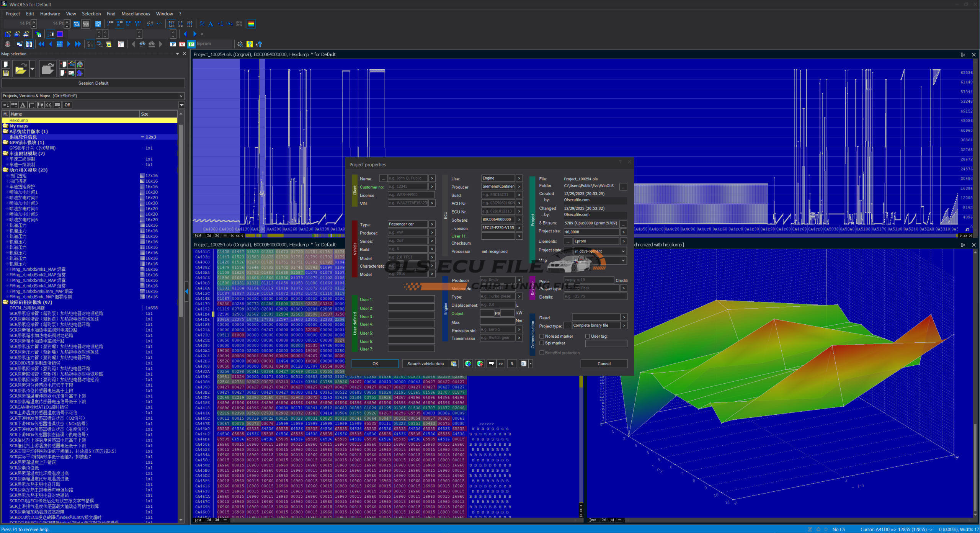
Task: Click the fast-forward double arrow icon
Action: (x=78, y=44)
